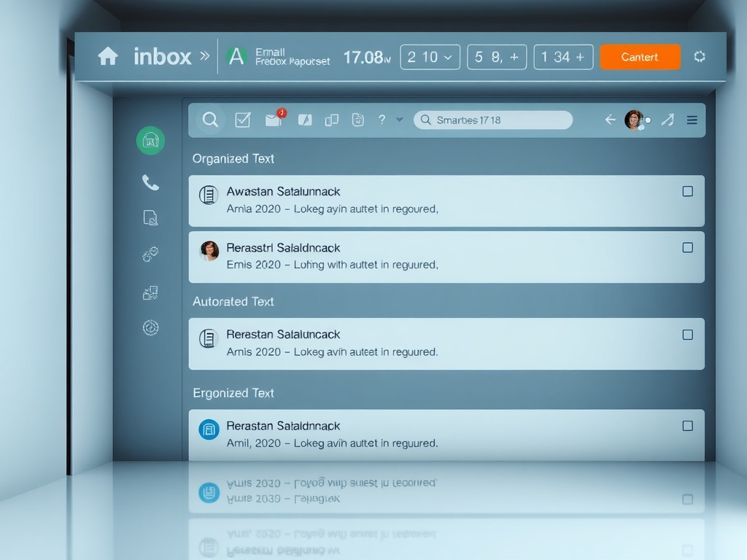Viewport: 747px width, 560px height.
Task: Tick the Rerasstrl Salaldnoack message checkbox
Action: pos(687,247)
